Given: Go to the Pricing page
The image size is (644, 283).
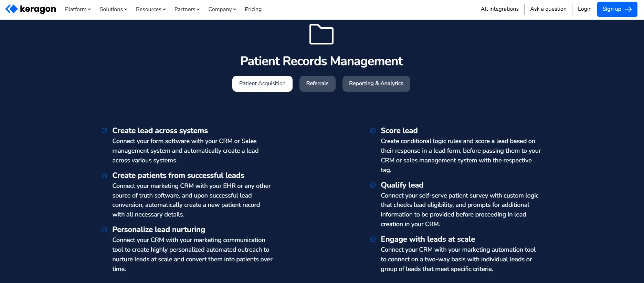Looking at the screenshot, I should click(253, 9).
